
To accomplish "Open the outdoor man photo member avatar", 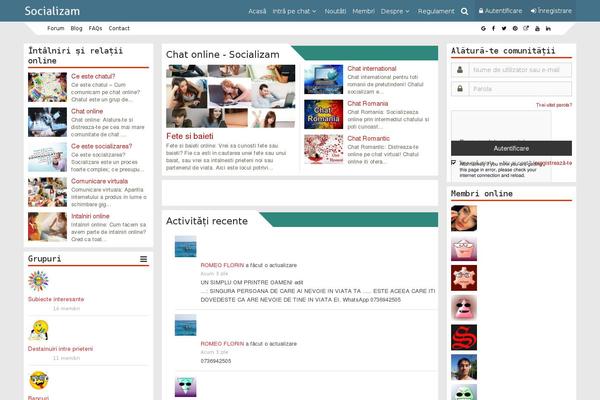I will [x=464, y=367].
